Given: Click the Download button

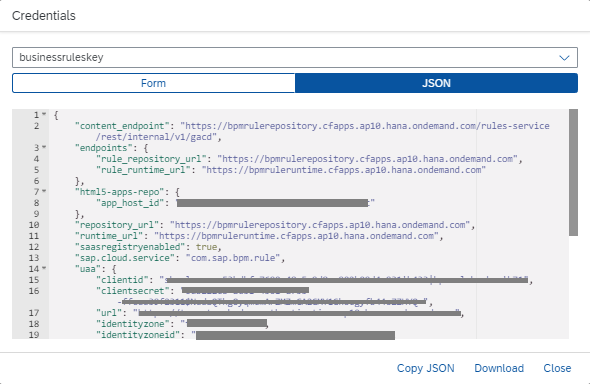Looking at the screenshot, I should point(499,368).
